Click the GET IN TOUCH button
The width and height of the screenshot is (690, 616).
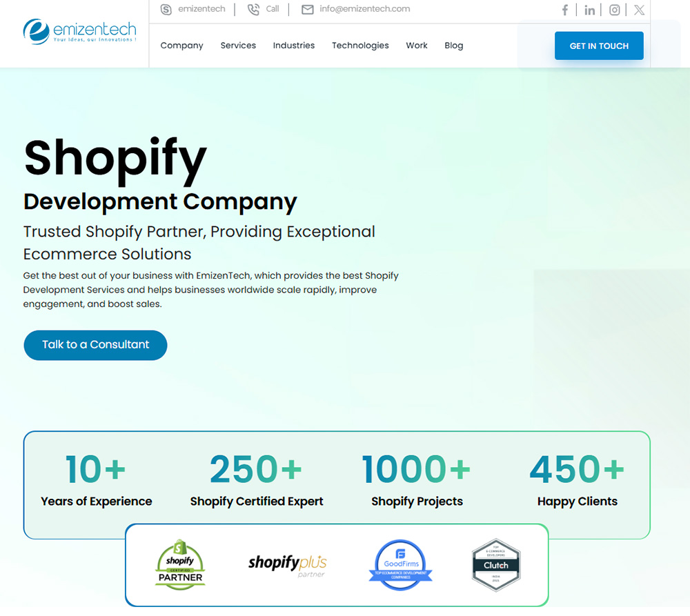click(x=599, y=46)
